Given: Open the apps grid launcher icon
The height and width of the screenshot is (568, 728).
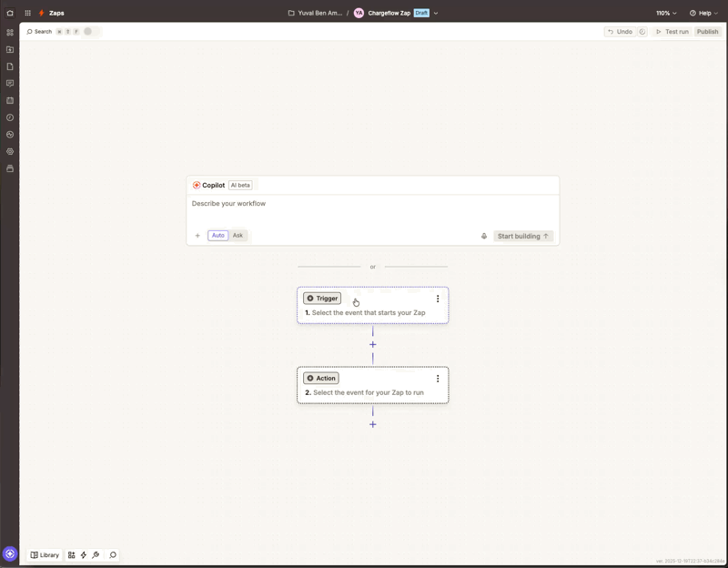Looking at the screenshot, I should pos(28,13).
